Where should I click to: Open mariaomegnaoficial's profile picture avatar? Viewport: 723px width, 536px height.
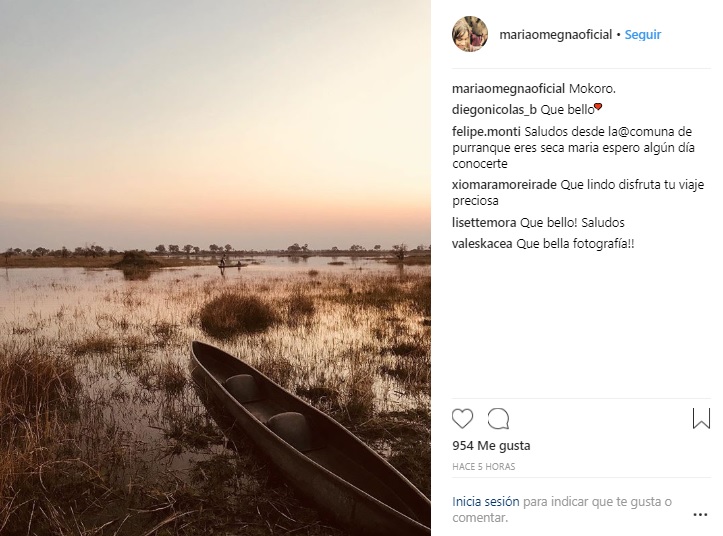click(470, 34)
